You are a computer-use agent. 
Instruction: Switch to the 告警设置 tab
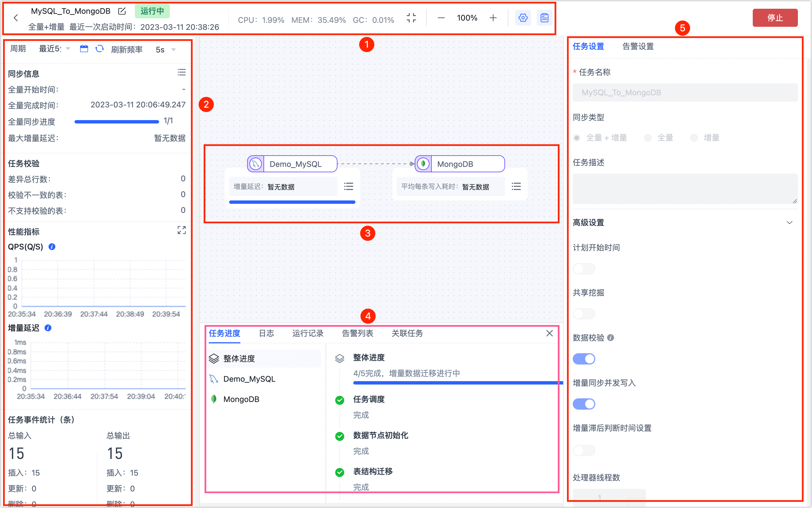637,46
